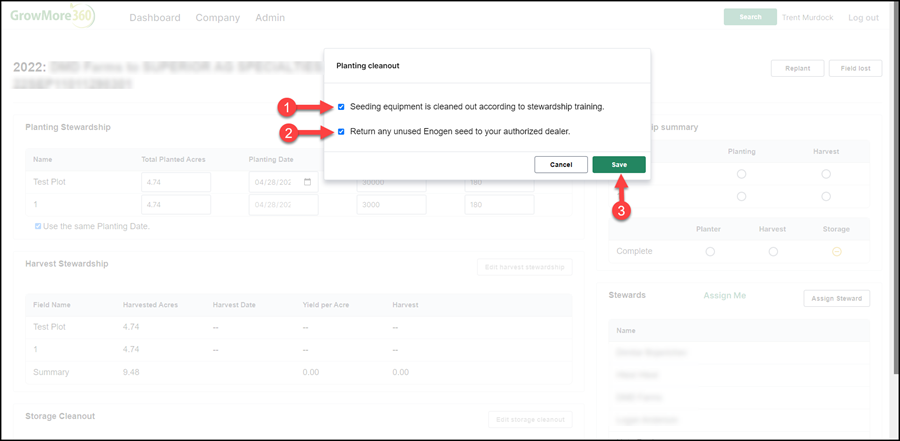Uncheck Use the same Planting Date

(38, 226)
